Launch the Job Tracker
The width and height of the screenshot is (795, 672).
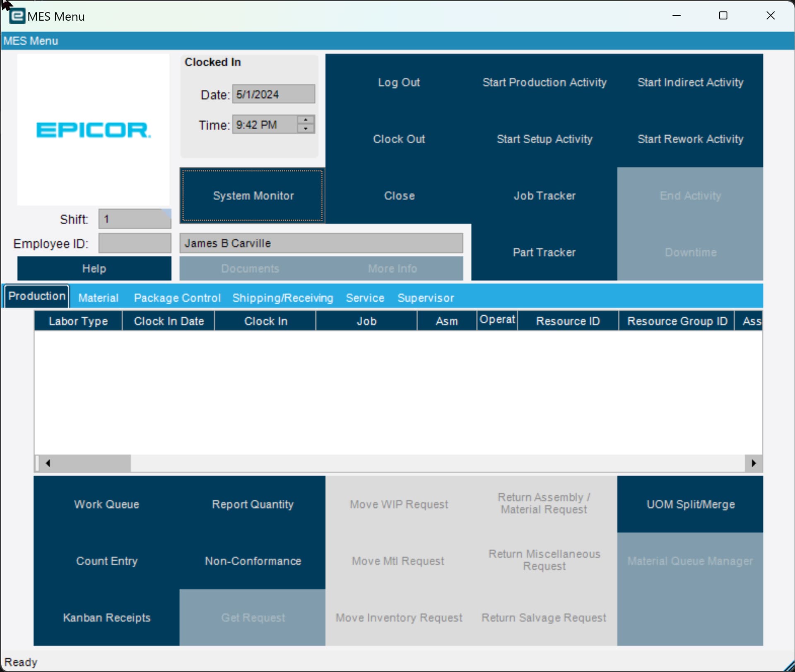(x=544, y=196)
